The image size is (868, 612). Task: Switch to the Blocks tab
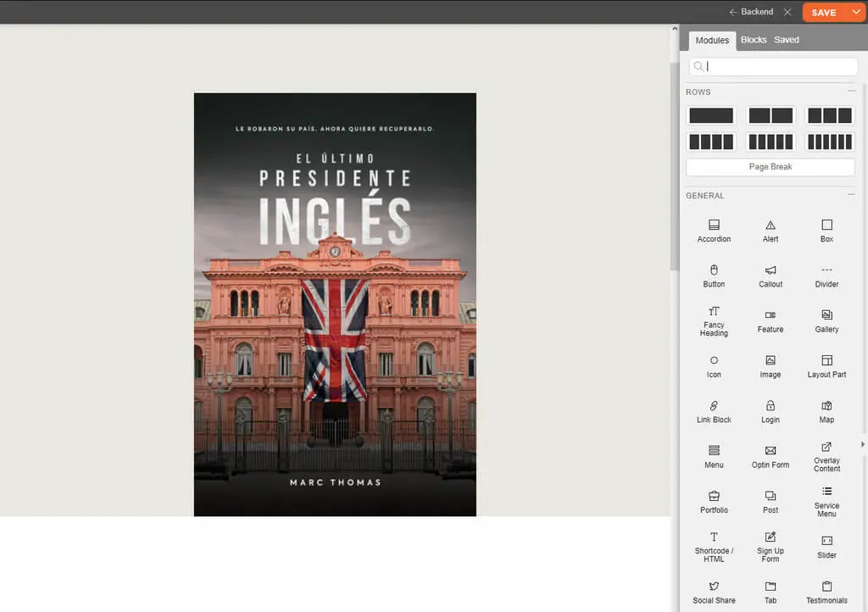click(x=754, y=40)
